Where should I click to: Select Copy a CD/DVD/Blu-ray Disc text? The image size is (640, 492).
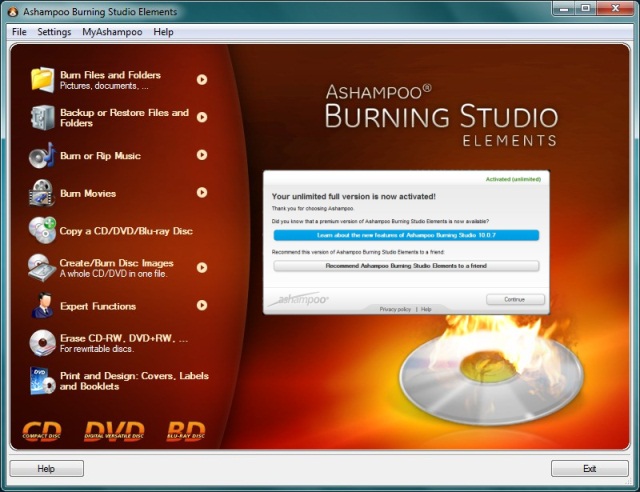click(x=126, y=231)
